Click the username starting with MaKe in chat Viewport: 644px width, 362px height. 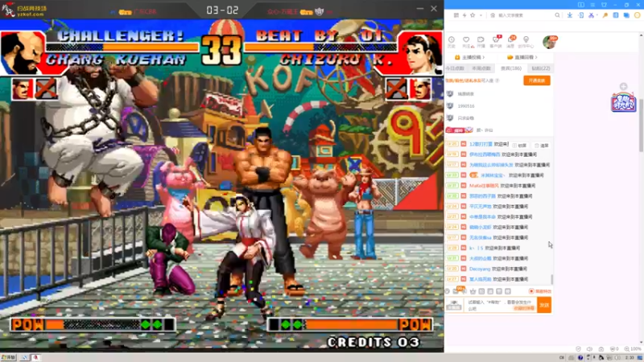coord(484,186)
